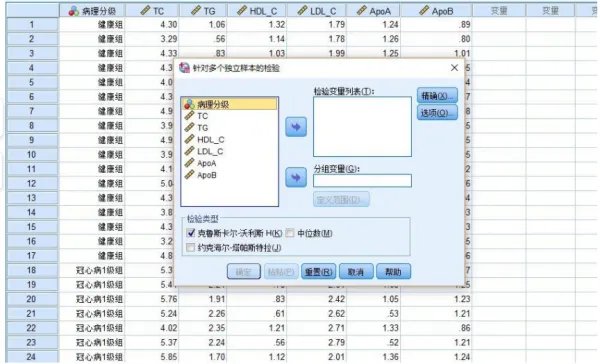Click ApoA value 1.26 in row 2

click(373, 39)
